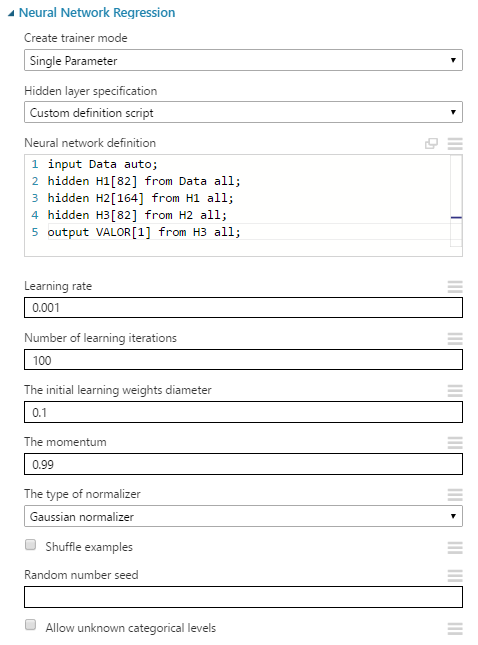Open the Hidden layer specification dropdown

pyautogui.click(x=244, y=112)
